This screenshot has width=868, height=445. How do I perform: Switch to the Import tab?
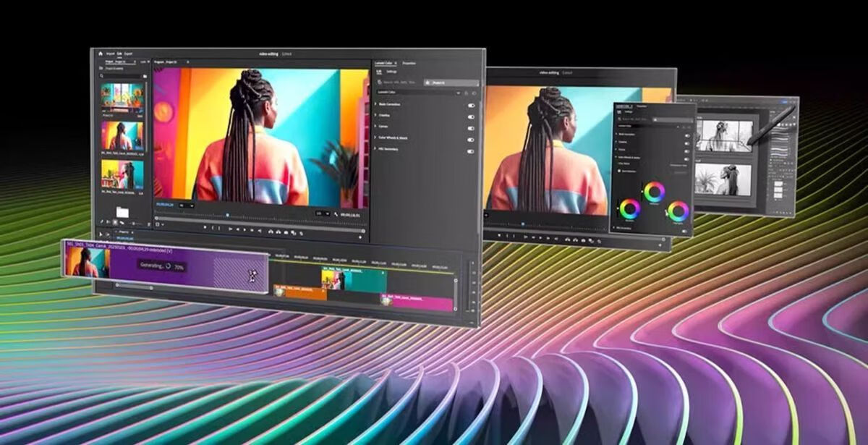(111, 54)
